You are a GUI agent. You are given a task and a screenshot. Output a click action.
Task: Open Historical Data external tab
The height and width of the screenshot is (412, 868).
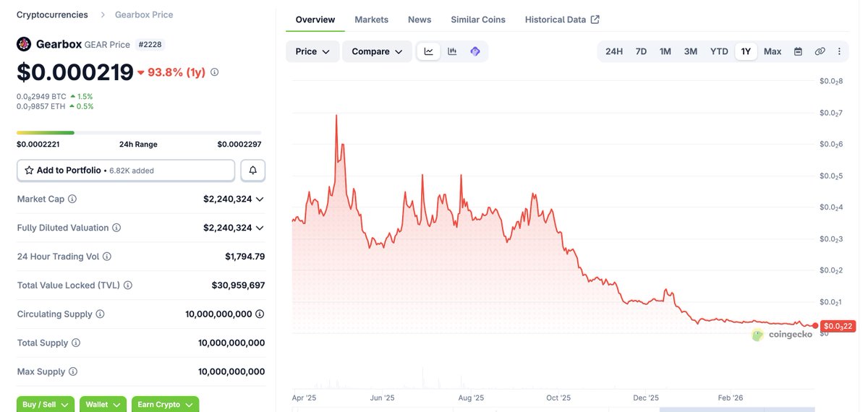(x=562, y=20)
